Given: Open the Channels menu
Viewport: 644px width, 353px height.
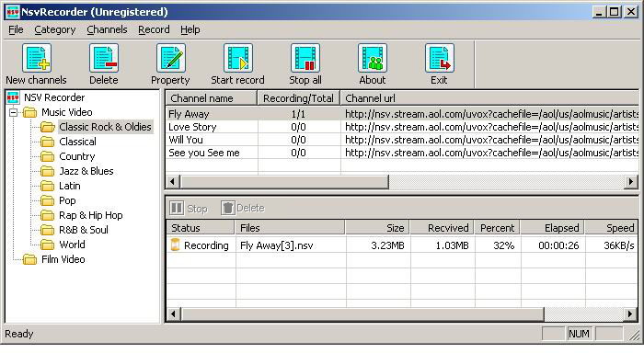Looking at the screenshot, I should point(107,29).
